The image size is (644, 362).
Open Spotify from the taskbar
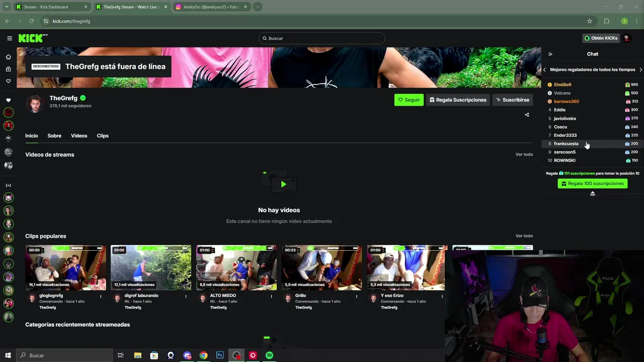(x=269, y=355)
